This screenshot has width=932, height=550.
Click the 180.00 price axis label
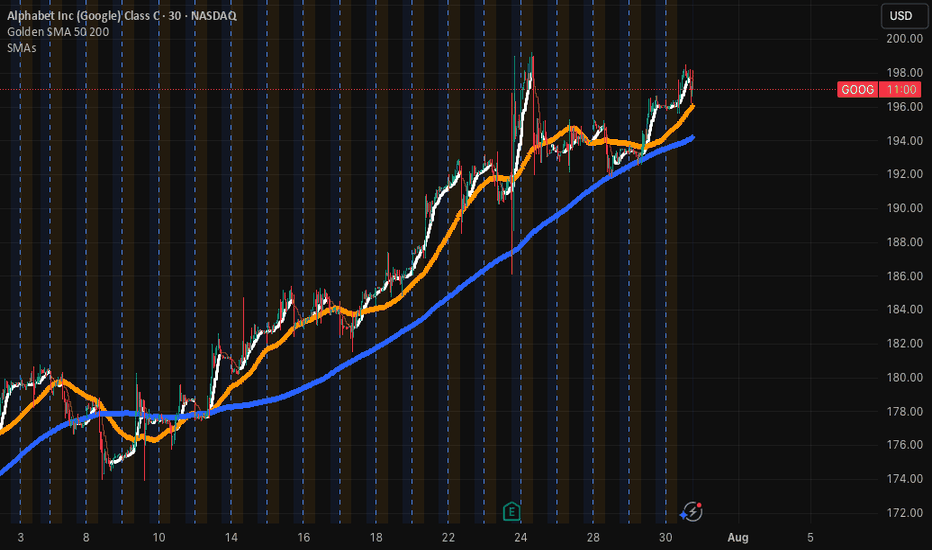(904, 377)
